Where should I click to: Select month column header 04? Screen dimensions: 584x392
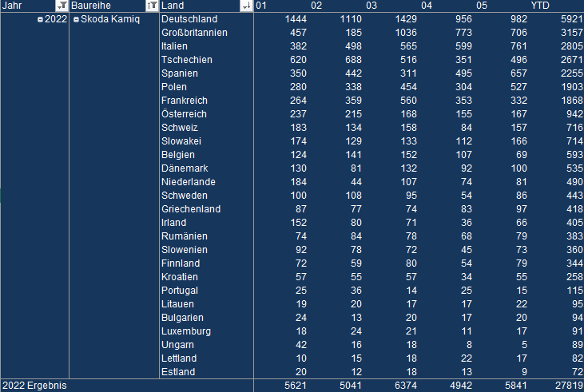(x=427, y=6)
